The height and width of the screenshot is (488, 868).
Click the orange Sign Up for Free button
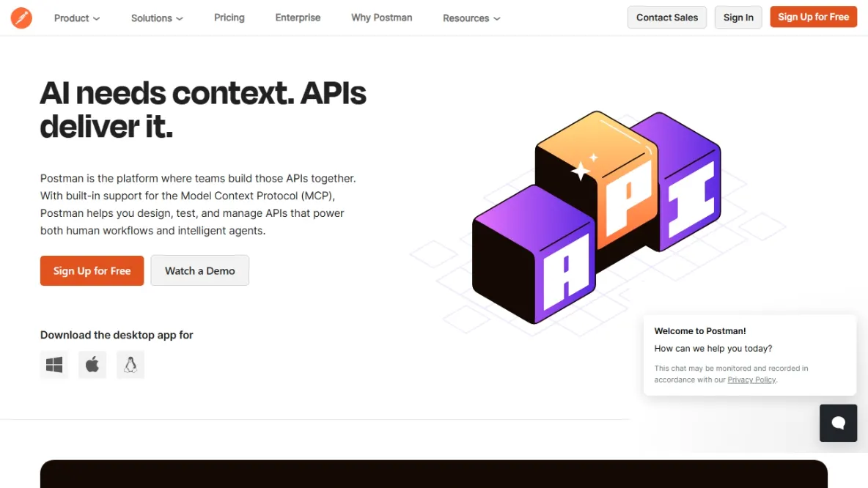pyautogui.click(x=813, y=16)
